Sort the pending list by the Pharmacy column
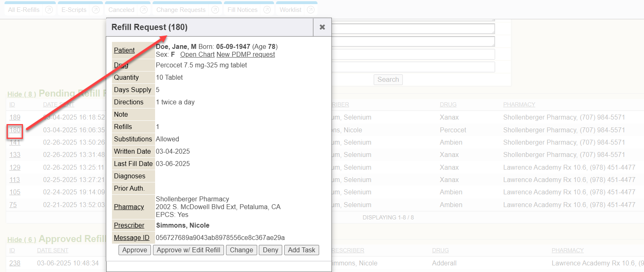Viewport: 644px width, 272px height. pos(519,104)
